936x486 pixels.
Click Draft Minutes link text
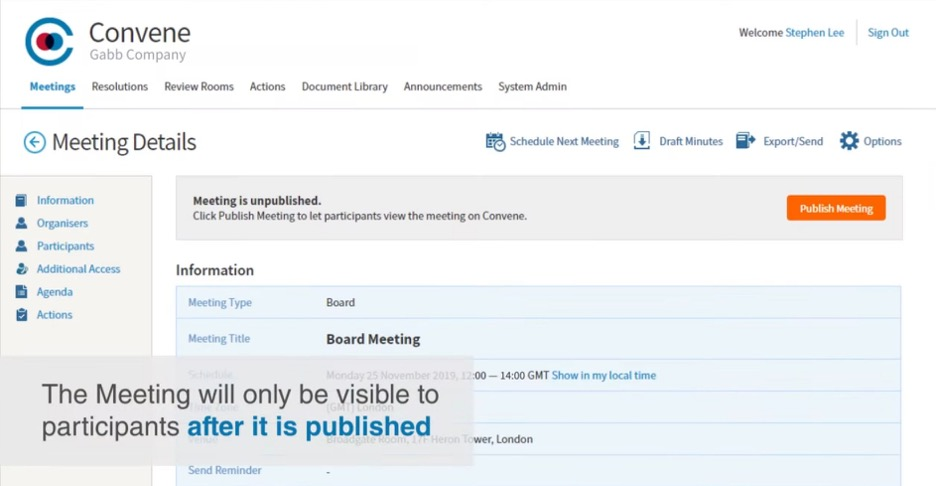point(691,142)
